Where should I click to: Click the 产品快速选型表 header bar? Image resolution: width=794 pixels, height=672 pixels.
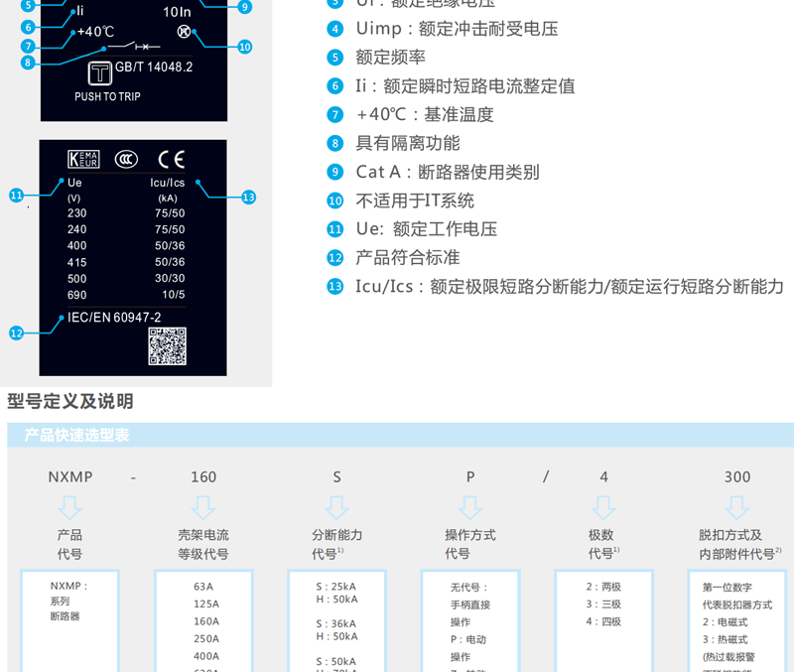point(401,435)
